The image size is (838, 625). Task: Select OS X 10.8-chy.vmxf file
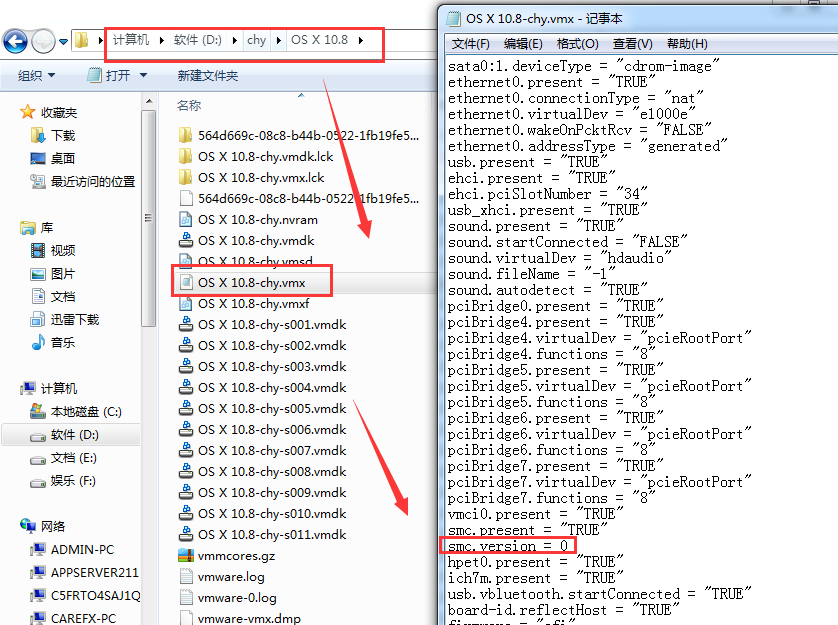point(244,303)
